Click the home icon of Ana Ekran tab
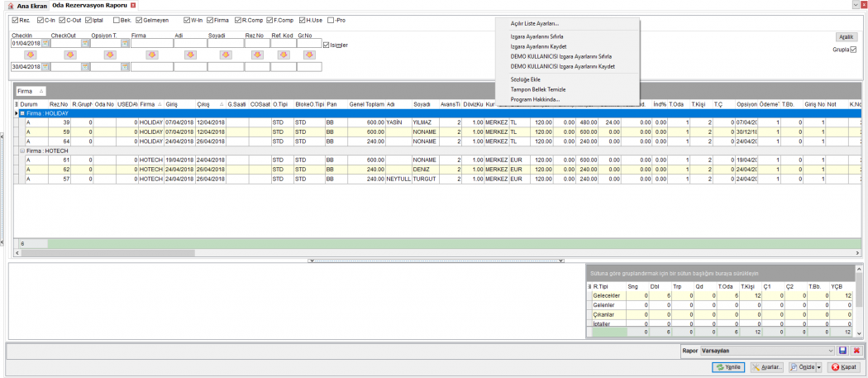868x378 pixels. (10, 5)
